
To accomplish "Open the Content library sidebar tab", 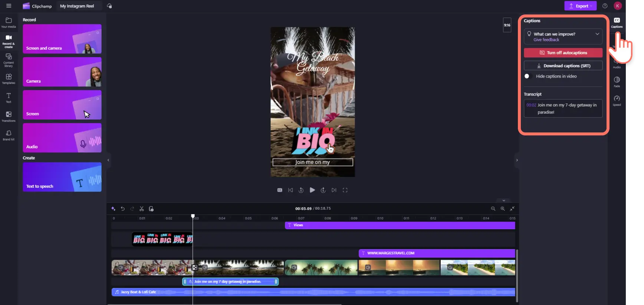I will click(9, 60).
